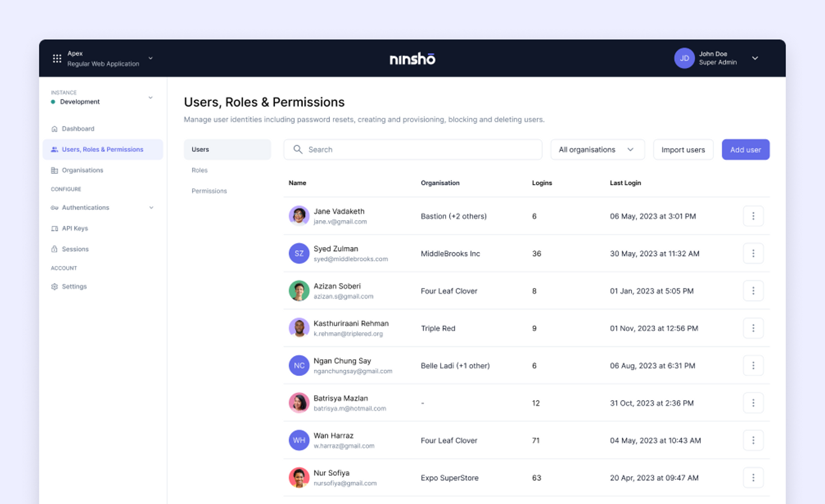The width and height of the screenshot is (825, 504).
Task: Switch to the Permissions tab
Action: [209, 191]
